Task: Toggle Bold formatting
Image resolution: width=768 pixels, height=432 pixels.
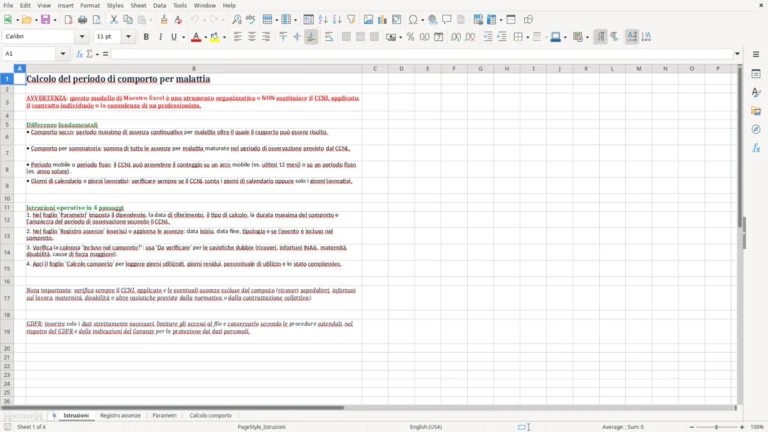Action: tap(146, 37)
